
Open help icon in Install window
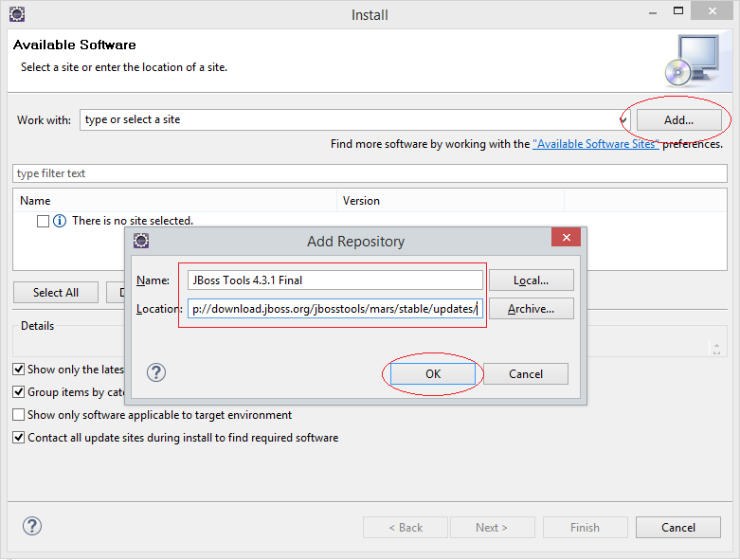point(32,526)
